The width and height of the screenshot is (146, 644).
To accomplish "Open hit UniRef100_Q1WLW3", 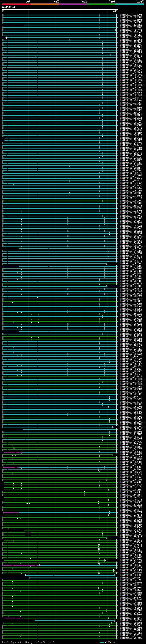I will point(131,15).
